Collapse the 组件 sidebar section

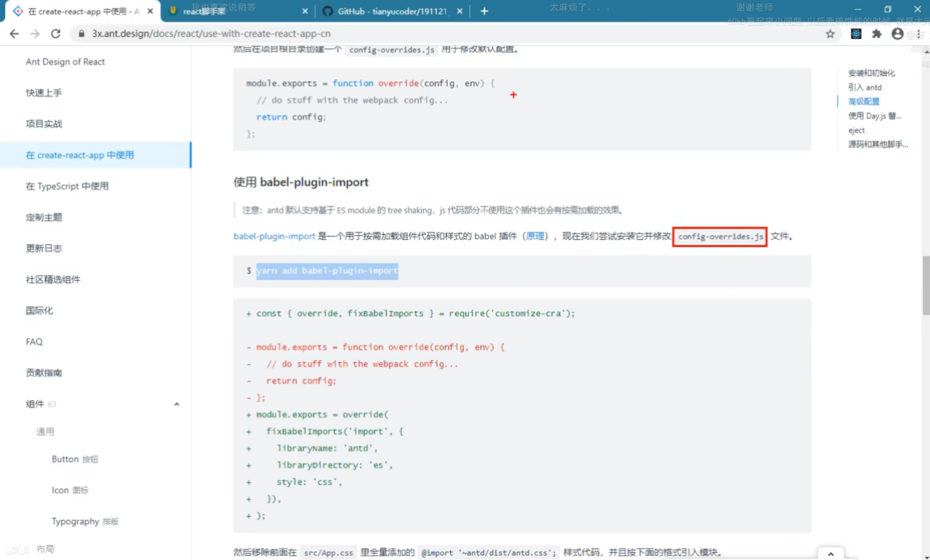176,404
